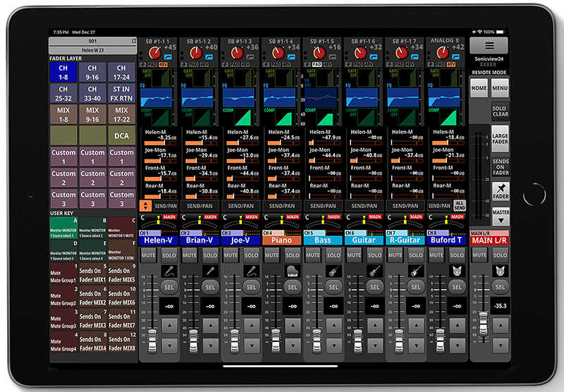Click the cat icon on Buford T channel
564x392 pixels.
point(457,270)
